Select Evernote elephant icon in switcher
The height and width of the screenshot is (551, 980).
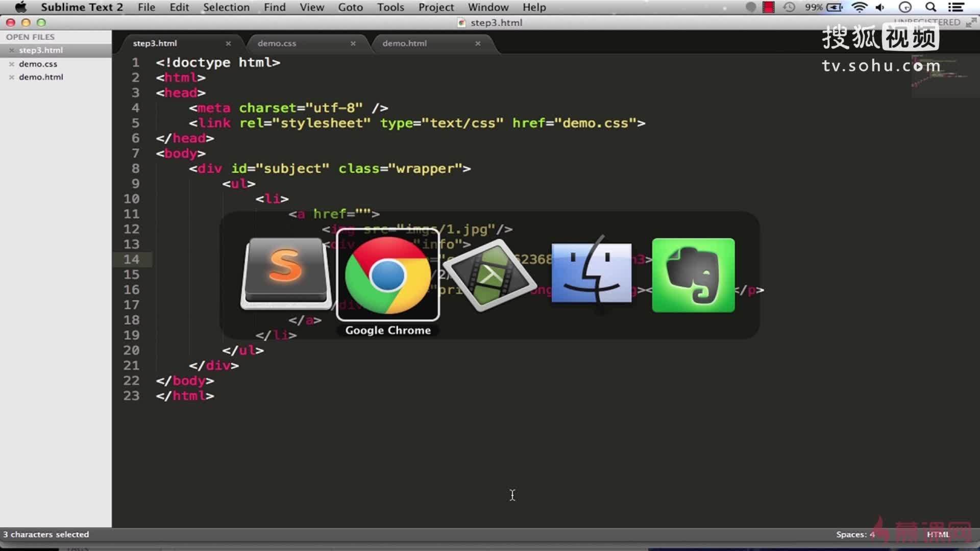point(693,274)
